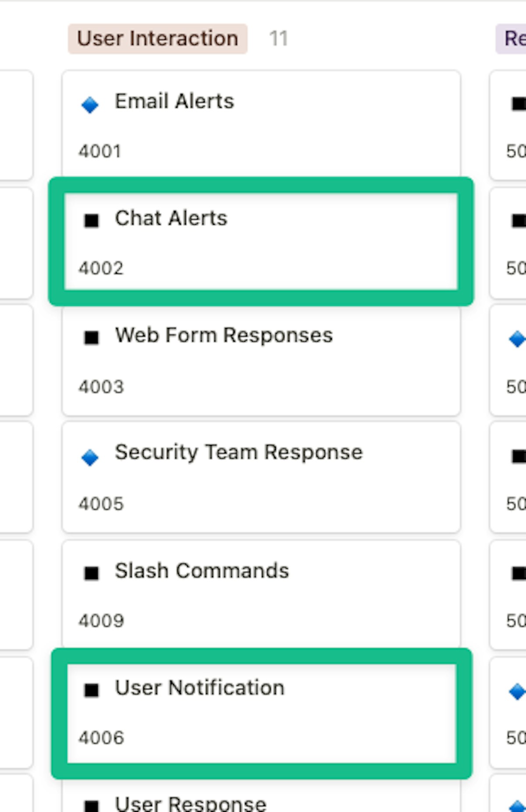Open the Chat Alerts card title
526x812 pixels.
pos(171,218)
